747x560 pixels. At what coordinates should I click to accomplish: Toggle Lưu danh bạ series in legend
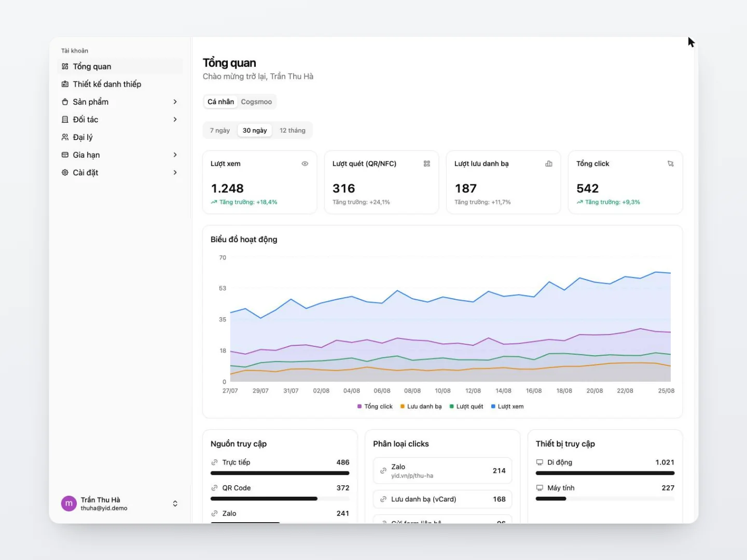(x=421, y=407)
